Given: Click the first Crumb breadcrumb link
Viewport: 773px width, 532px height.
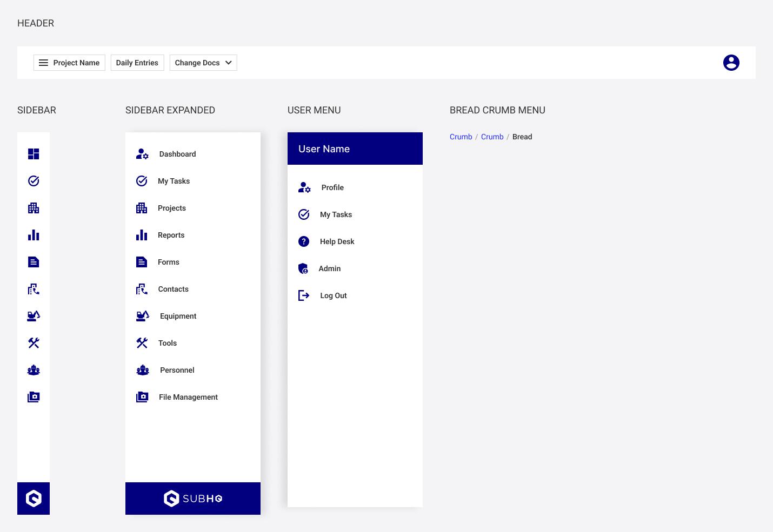Looking at the screenshot, I should click(461, 137).
